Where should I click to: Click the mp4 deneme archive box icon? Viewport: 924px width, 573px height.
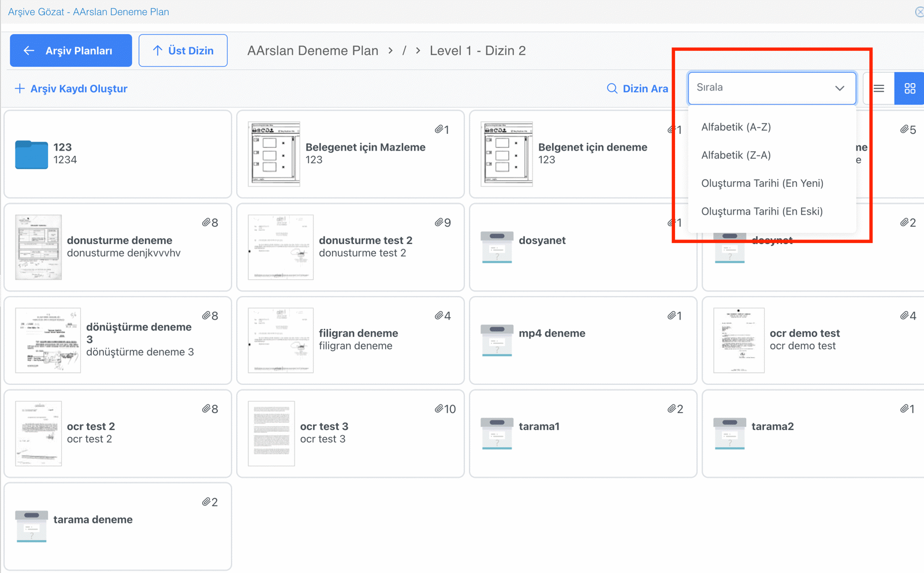pyautogui.click(x=497, y=340)
